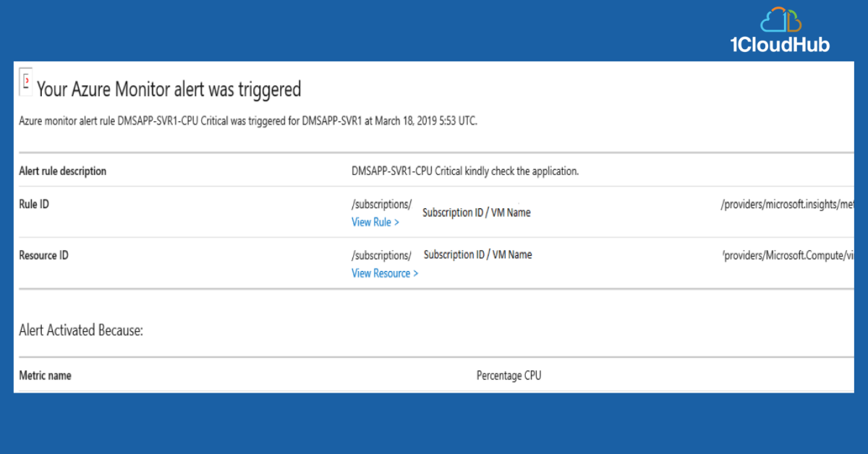868x454 pixels.
Task: Click /subscriptions/ path in Resource ID row
Action: tap(381, 255)
